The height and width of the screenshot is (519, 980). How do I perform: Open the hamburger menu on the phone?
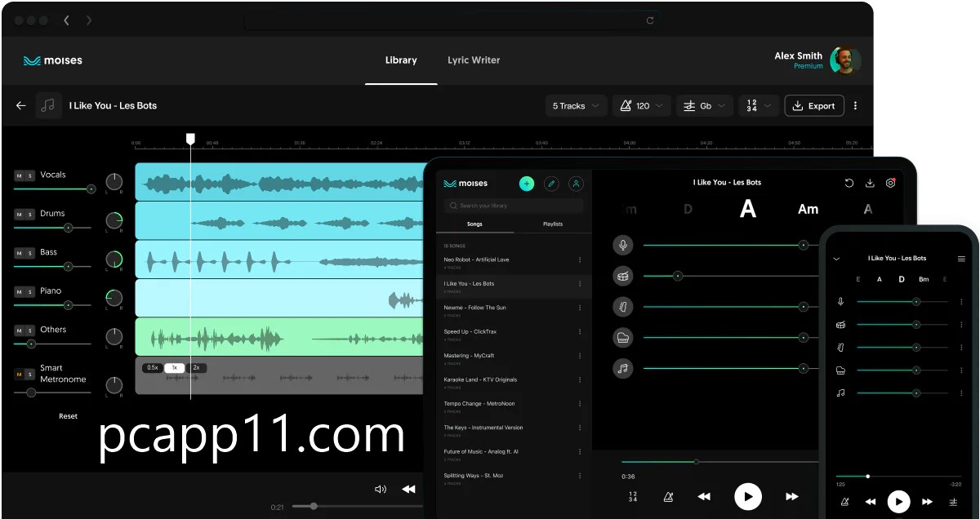961,259
